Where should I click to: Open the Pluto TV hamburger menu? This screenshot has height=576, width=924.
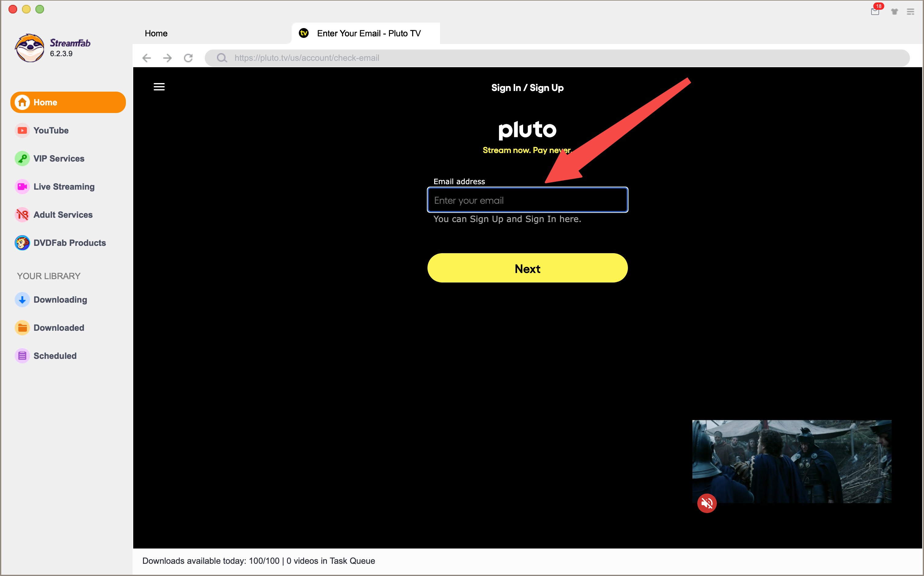pyautogui.click(x=159, y=87)
